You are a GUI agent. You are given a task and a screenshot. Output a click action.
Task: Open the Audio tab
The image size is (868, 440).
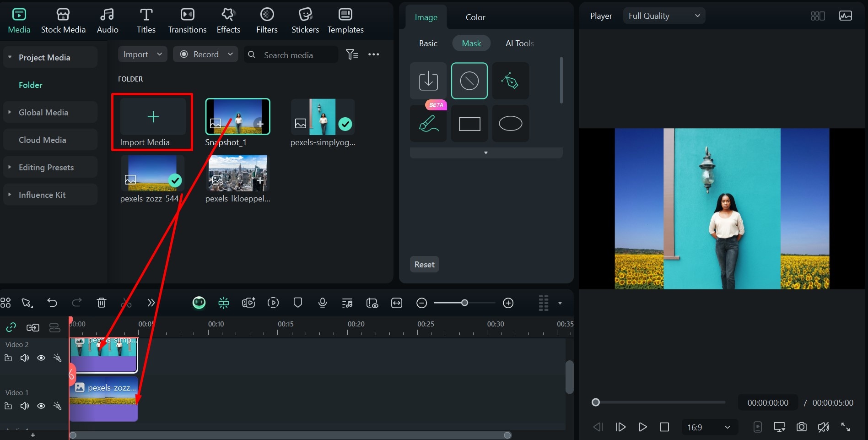[108, 21]
